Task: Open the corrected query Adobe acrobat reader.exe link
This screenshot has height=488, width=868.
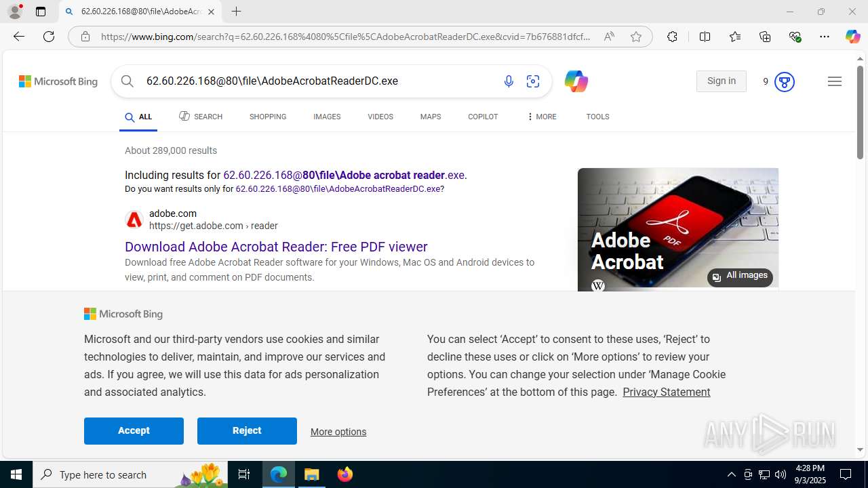Action: tap(344, 175)
